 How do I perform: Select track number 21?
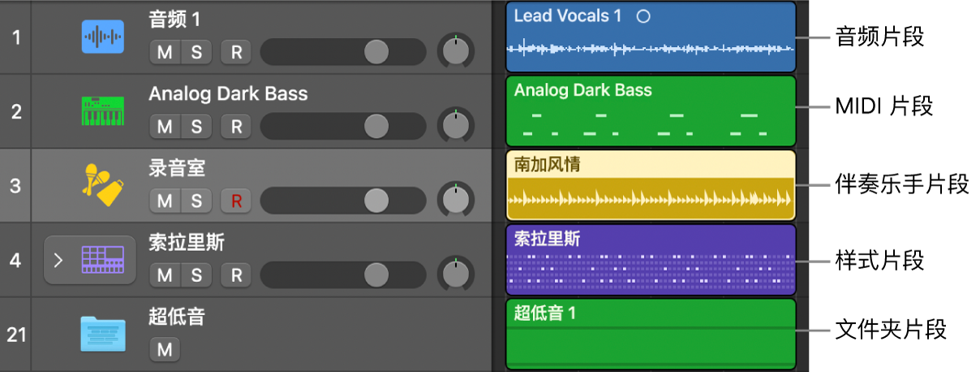[x=16, y=334]
